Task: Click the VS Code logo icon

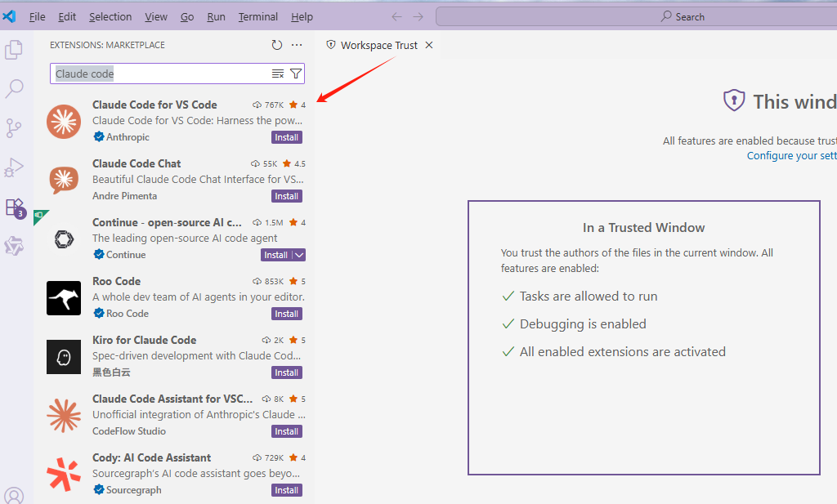Action: click(9, 16)
